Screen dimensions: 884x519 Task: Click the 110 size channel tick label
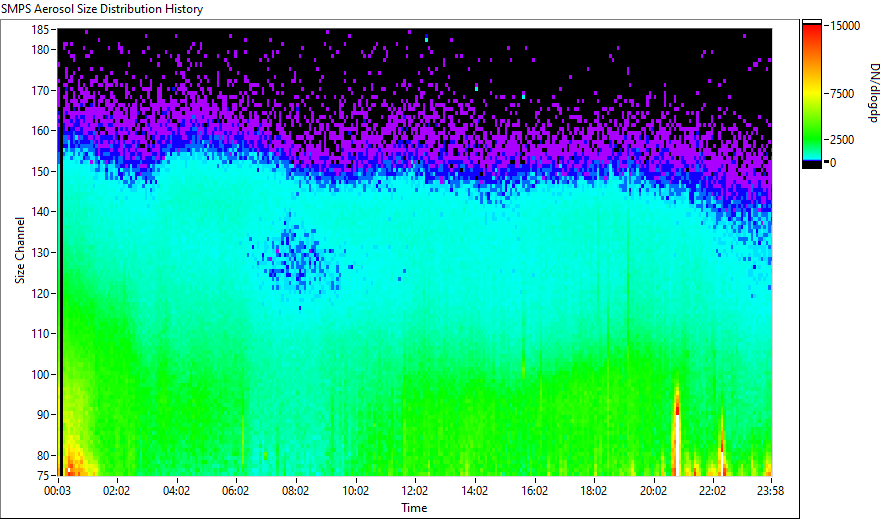click(39, 334)
